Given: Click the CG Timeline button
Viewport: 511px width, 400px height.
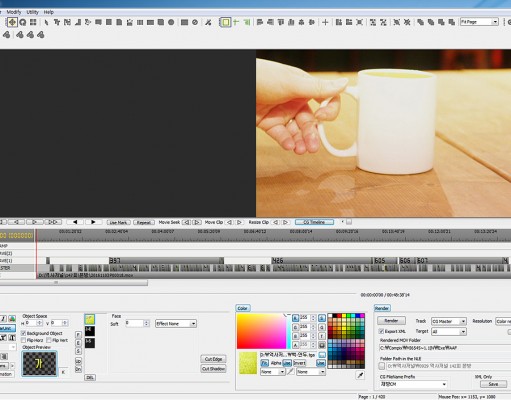Looking at the screenshot, I should (x=314, y=222).
